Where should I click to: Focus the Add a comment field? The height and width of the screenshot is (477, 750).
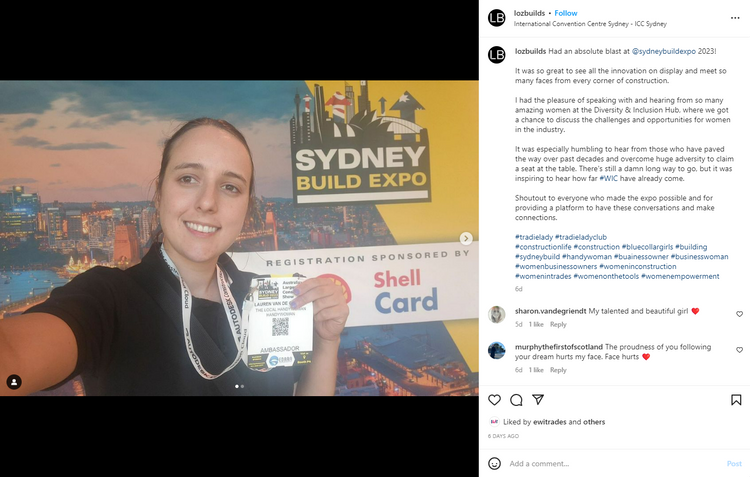point(615,464)
